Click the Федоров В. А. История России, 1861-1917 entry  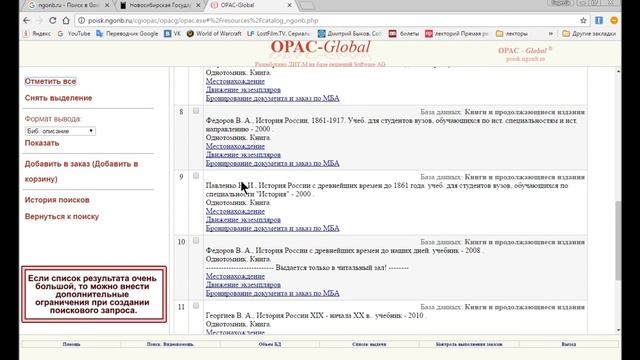391,125
